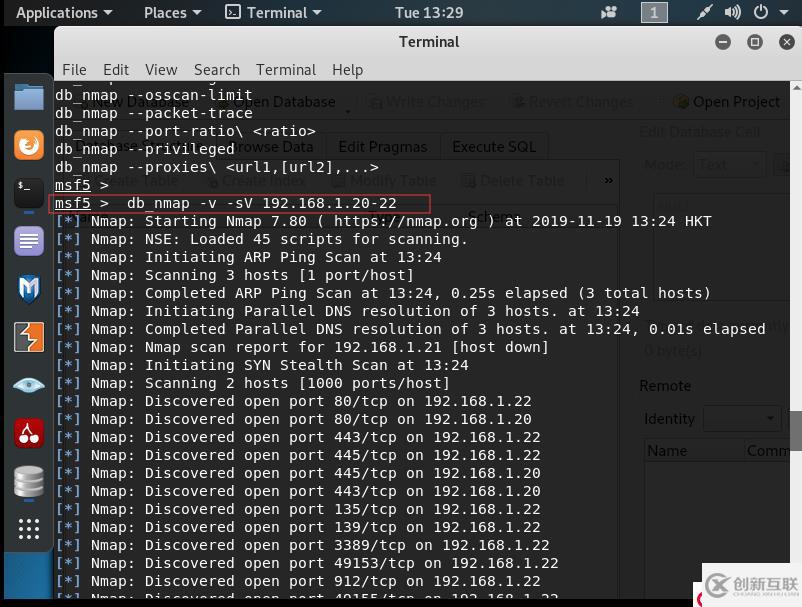Click line 'db_nmap --privileged'

pos(145,149)
